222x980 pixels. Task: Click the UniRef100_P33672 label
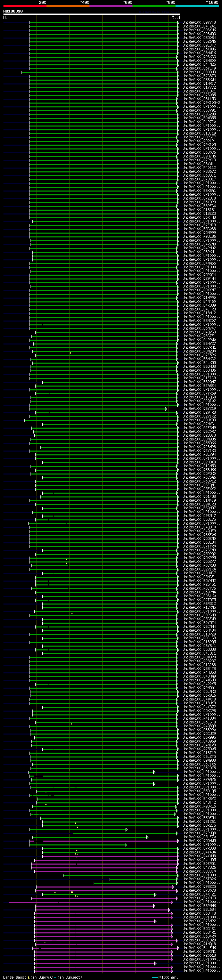click(x=199, y=172)
